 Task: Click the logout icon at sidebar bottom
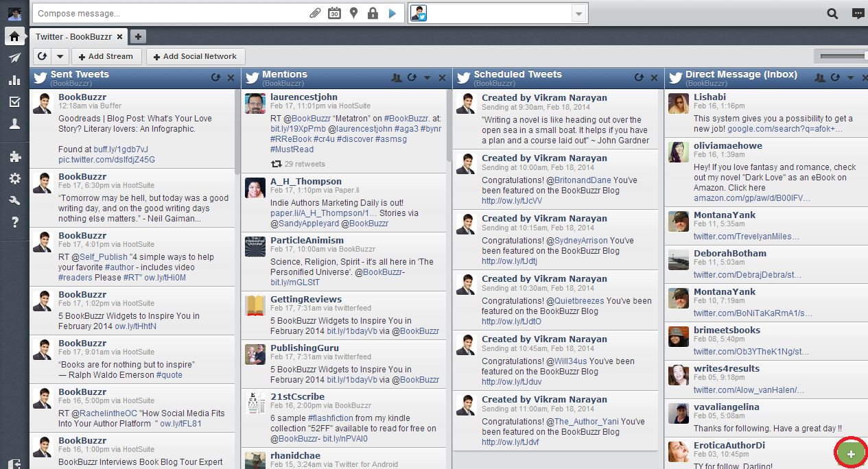[x=14, y=463]
